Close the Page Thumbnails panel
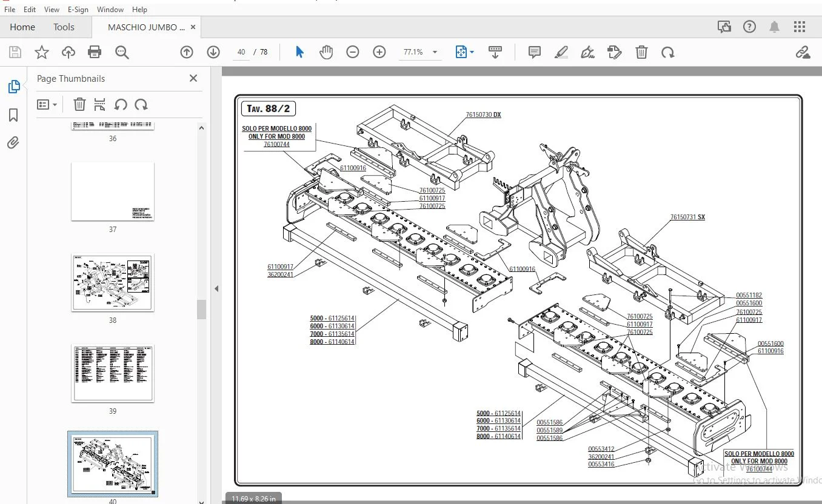Image resolution: width=822 pixels, height=504 pixels. point(193,78)
